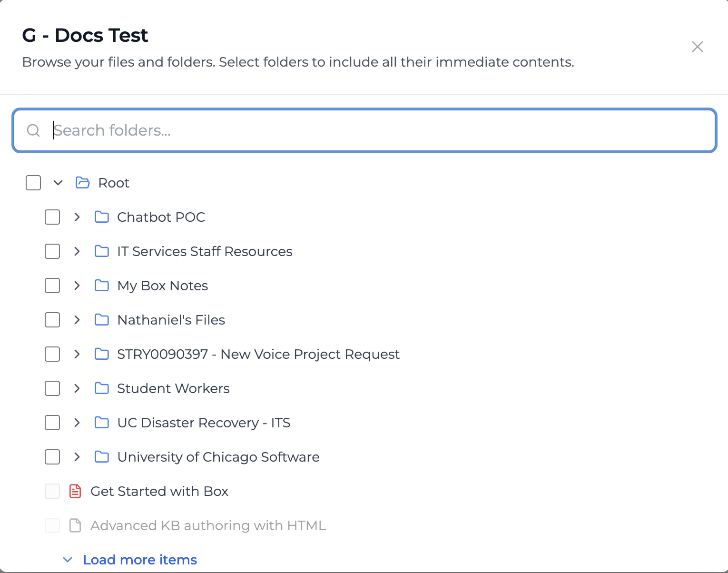The width and height of the screenshot is (728, 573).
Task: Collapse the Root folder tree
Action: (x=58, y=183)
